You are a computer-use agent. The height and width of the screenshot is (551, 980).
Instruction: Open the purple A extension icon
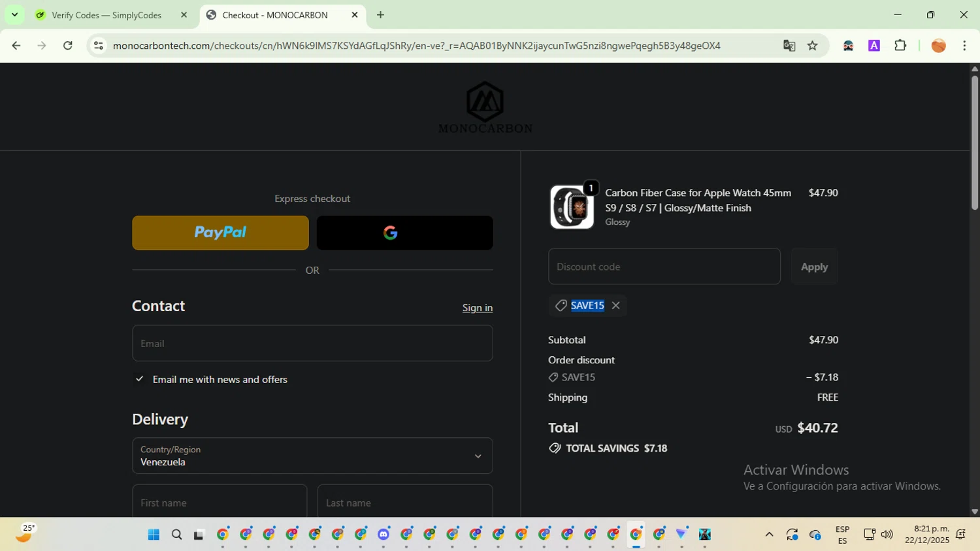point(874,46)
